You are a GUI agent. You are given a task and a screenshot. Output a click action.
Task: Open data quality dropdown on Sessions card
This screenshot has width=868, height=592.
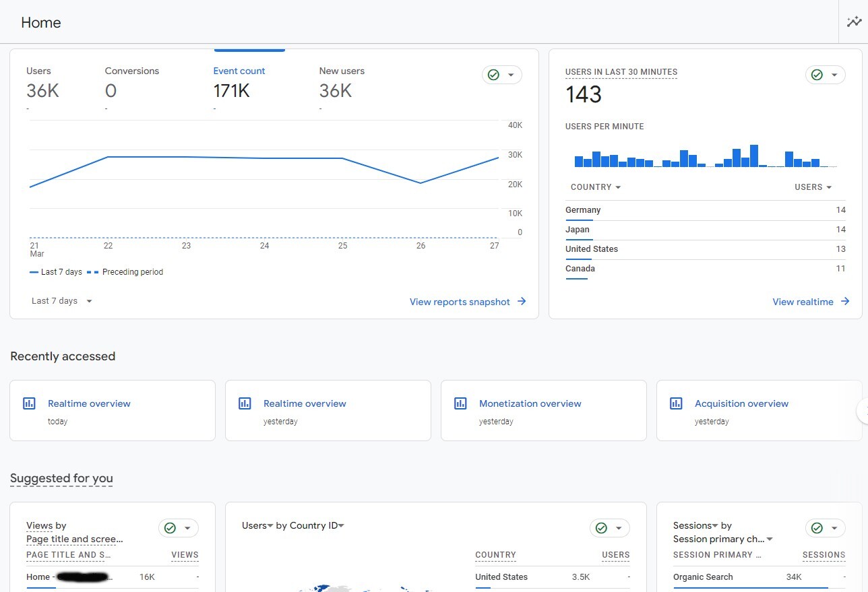826,528
